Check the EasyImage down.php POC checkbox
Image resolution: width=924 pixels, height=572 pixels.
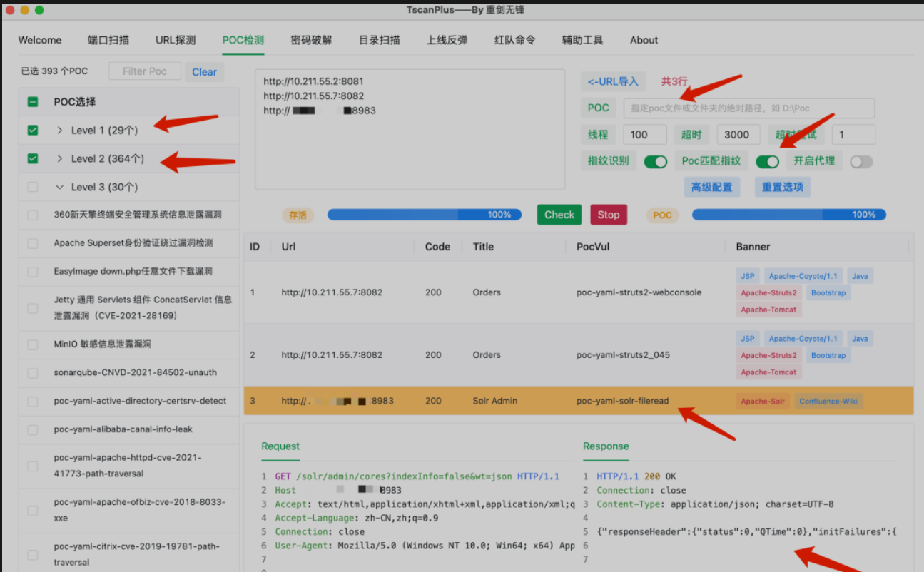click(33, 272)
